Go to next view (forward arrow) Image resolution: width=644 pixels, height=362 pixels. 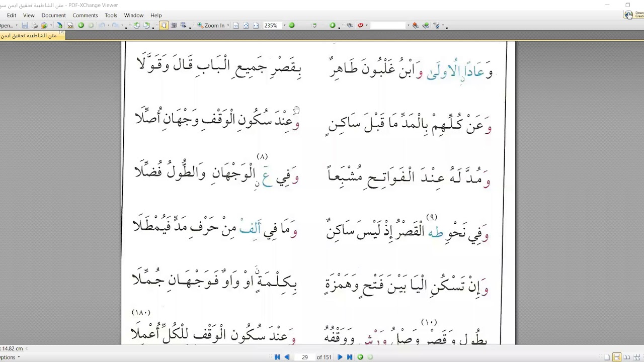[91, 25]
